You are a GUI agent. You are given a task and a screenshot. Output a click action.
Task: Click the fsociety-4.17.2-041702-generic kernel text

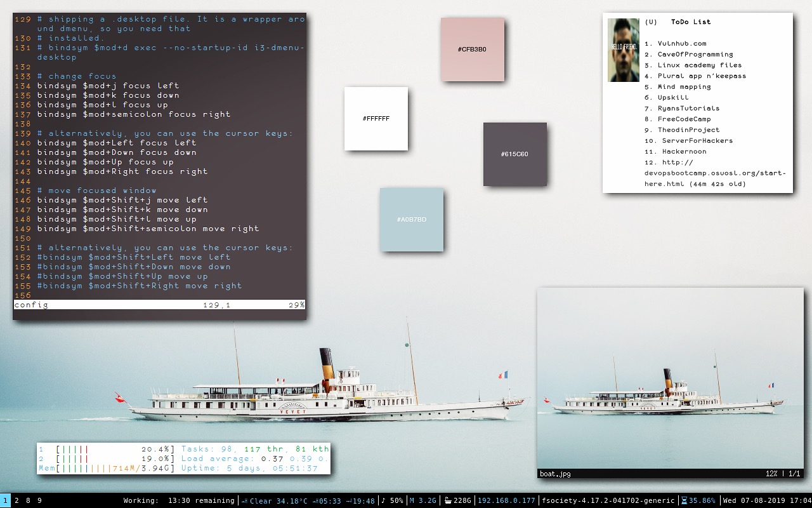(608, 500)
